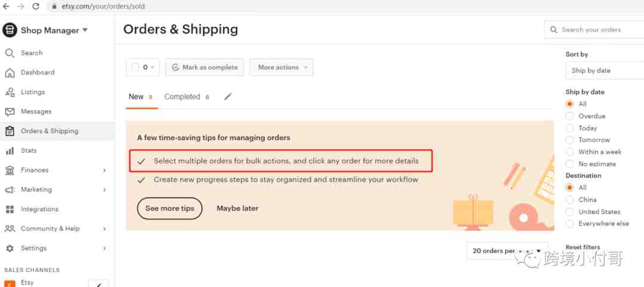Open Listings via its shapes icon
644x287 pixels.
[x=10, y=92]
